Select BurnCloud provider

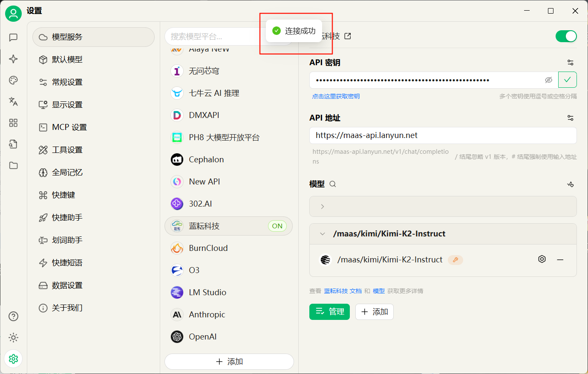(x=229, y=248)
